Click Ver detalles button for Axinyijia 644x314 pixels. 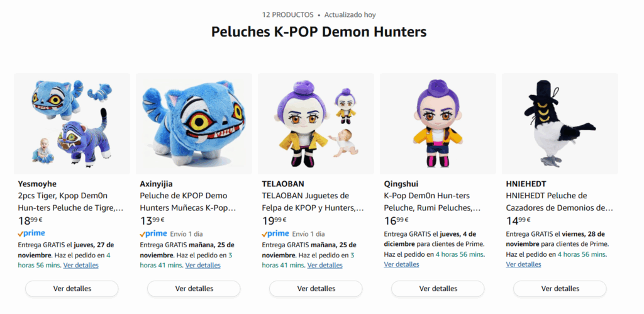pyautogui.click(x=194, y=289)
